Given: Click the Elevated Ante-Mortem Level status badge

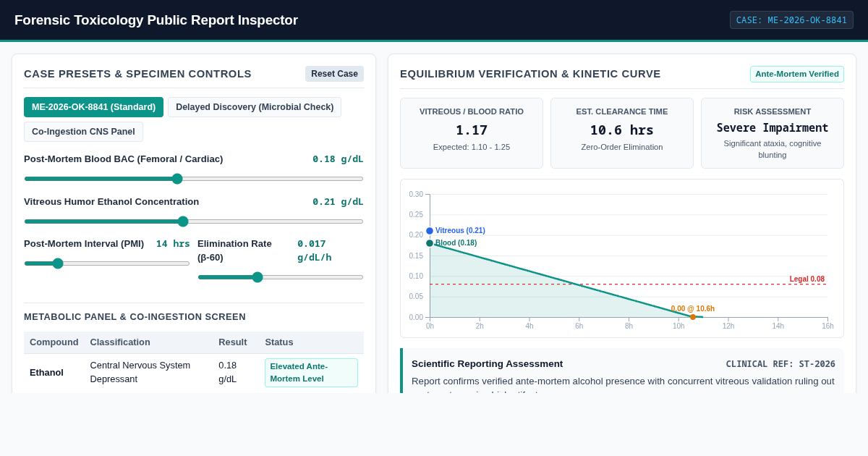Looking at the screenshot, I should (x=311, y=373).
